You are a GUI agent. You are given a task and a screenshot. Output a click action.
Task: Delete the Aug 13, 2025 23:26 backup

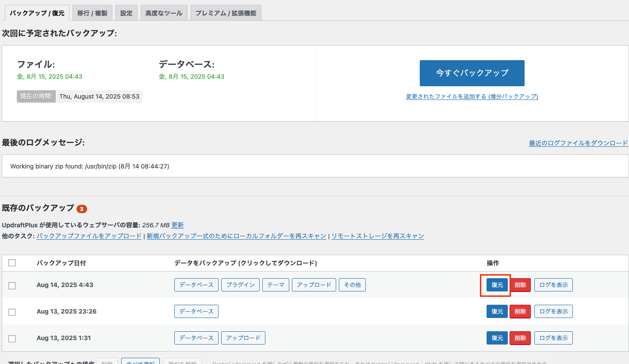point(520,311)
